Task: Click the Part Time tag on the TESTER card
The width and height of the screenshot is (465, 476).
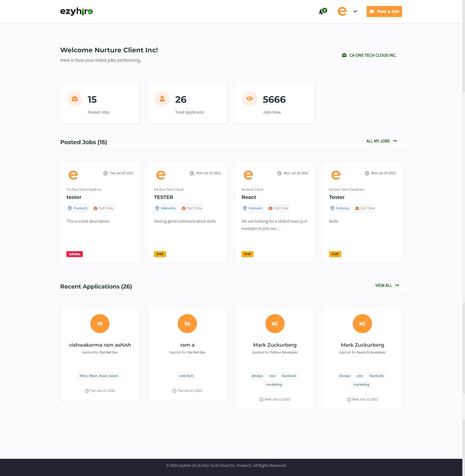Action: 192,208
